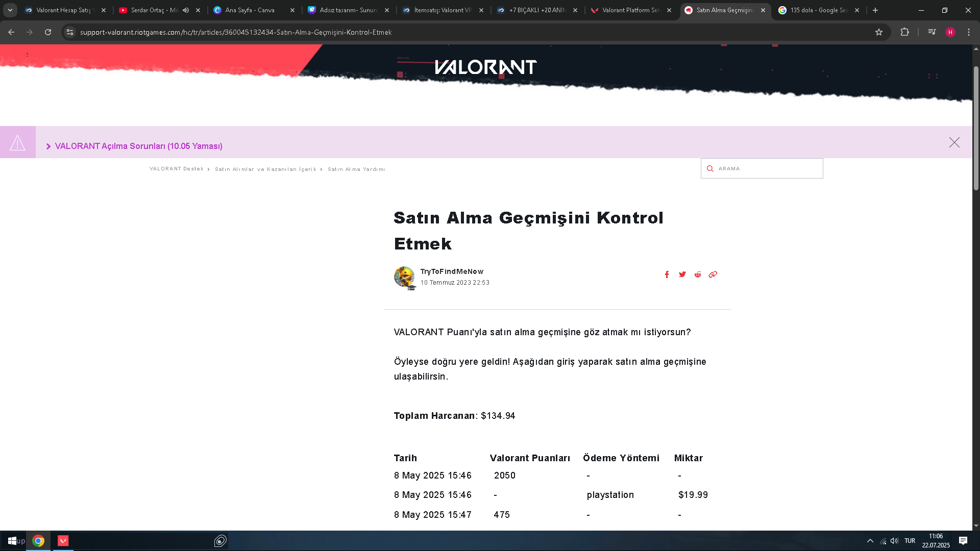
Task: Click the 8 May 2025 15:47 date
Action: [433, 515]
